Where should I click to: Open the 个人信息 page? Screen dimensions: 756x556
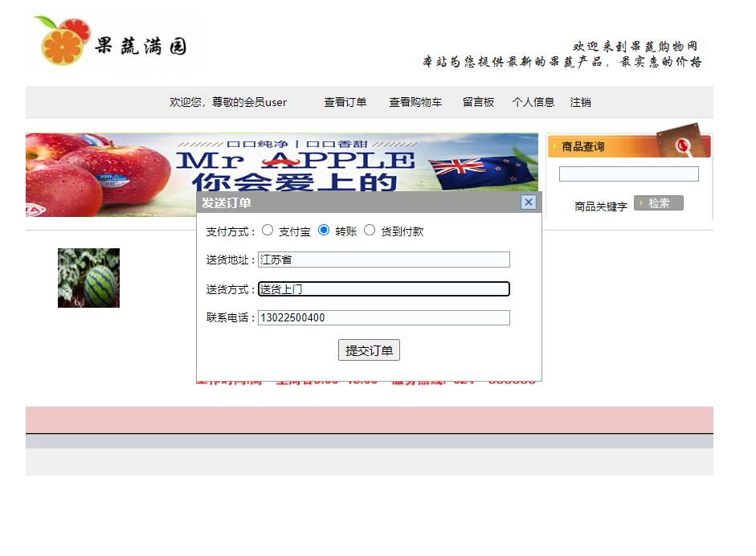click(533, 102)
